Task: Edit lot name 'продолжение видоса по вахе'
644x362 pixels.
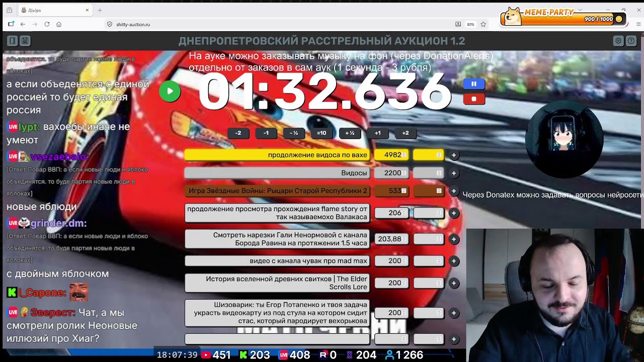Action: point(277,155)
